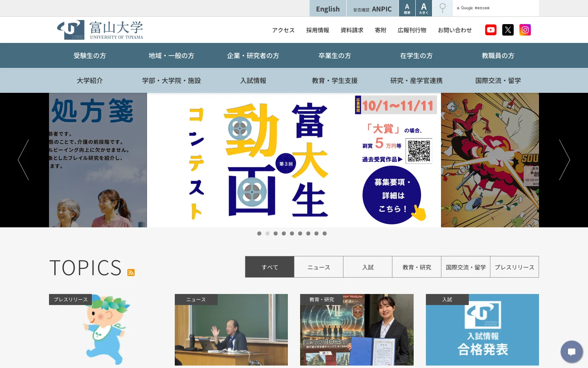This screenshot has width=588, height=368.
Task: Open 教職員の方 menu
Action: [498, 56]
